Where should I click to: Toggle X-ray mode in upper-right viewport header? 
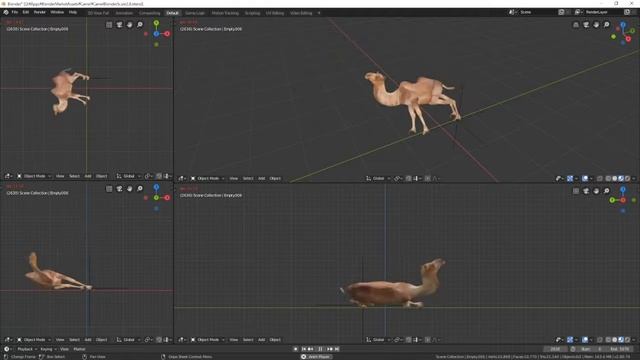[x=600, y=178]
